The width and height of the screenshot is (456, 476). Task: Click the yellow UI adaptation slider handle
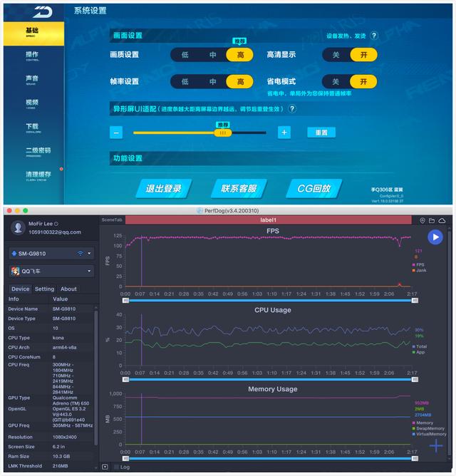click(x=223, y=133)
